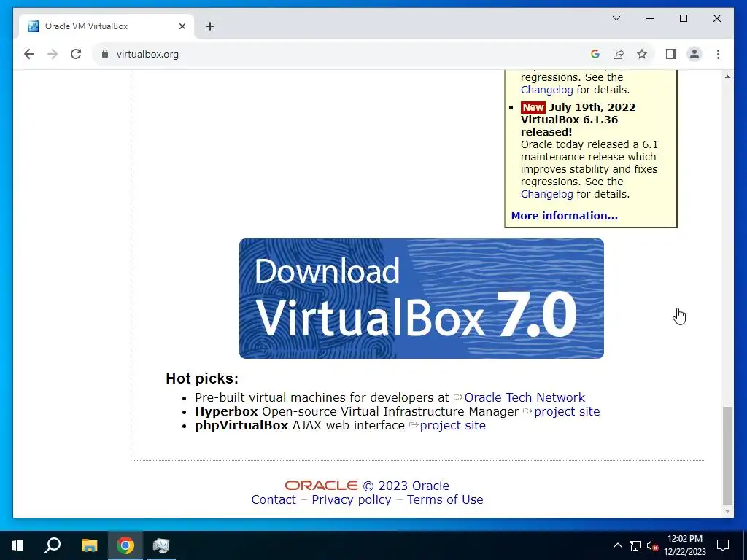
Task: Open the Contact footer link
Action: 274,499
